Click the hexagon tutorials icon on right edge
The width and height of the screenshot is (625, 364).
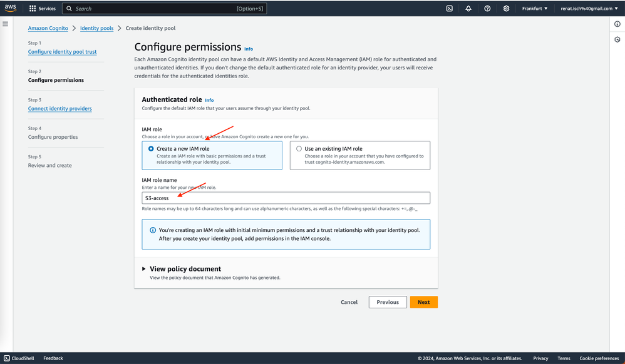pos(617,39)
